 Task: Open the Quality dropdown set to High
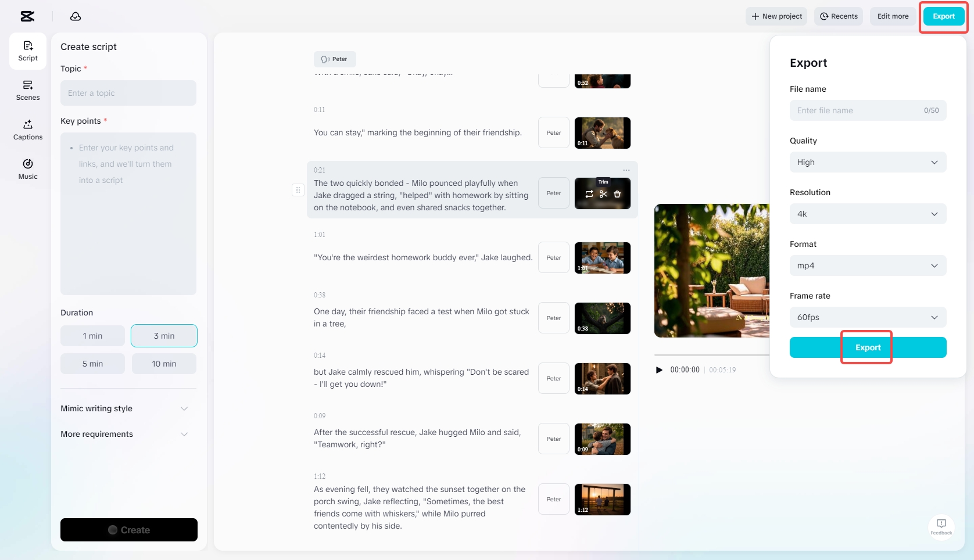867,162
